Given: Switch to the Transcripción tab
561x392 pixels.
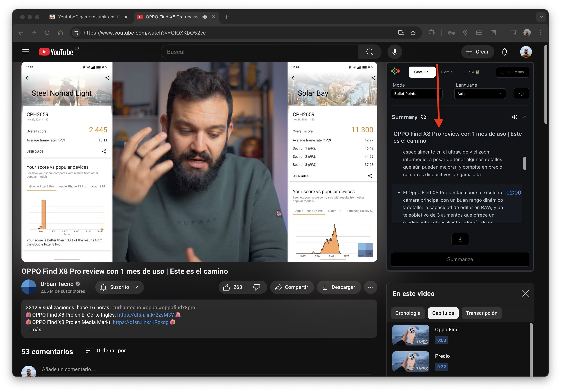Looking at the screenshot, I should 481,313.
